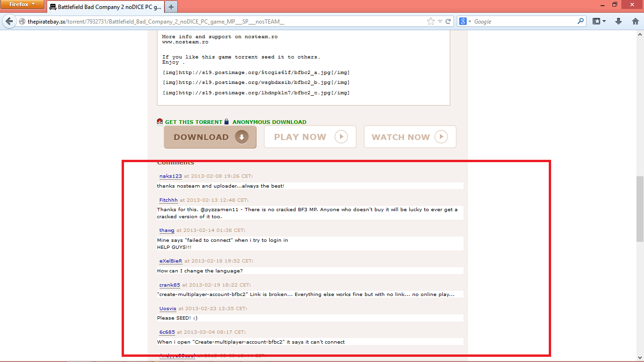Bookmark this page with the address bar star
This screenshot has height=362, width=644.
[x=430, y=22]
